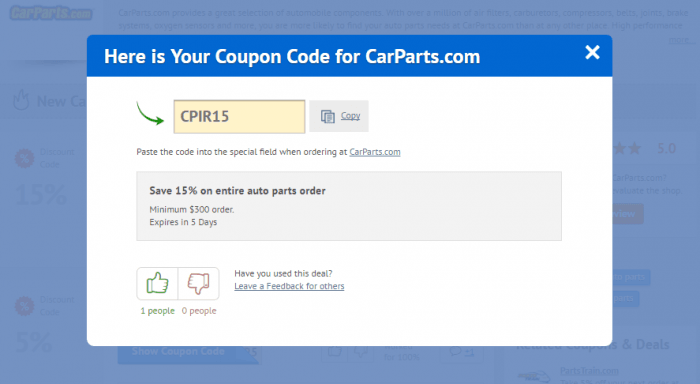Click the star rating next to 5.0
The height and width of the screenshot is (384, 700).
click(627, 149)
